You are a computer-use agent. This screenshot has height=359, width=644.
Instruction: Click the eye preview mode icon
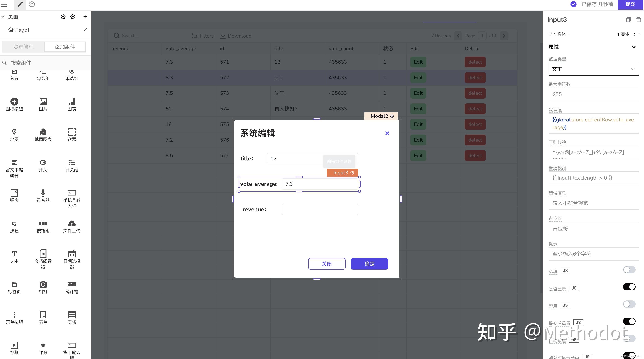[32, 4]
